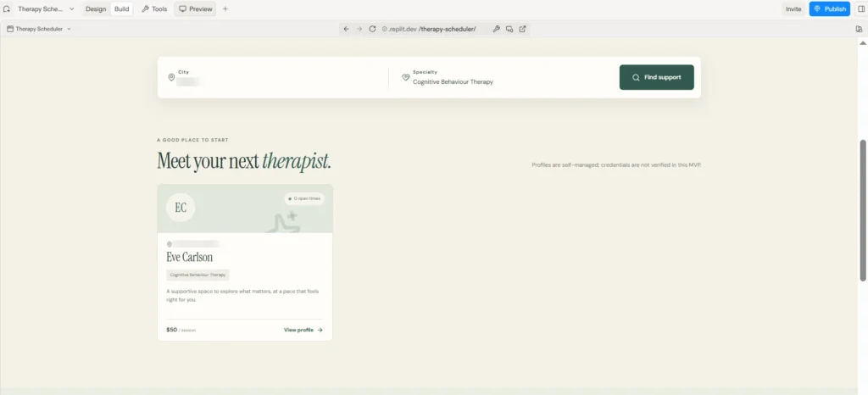The width and height of the screenshot is (868, 395).
Task: Click the preview URL address field
Action: [434, 29]
